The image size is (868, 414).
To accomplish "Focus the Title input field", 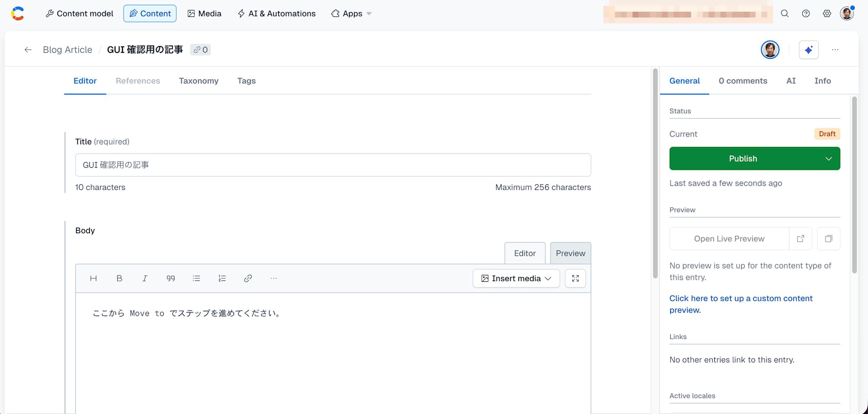I will click(333, 165).
